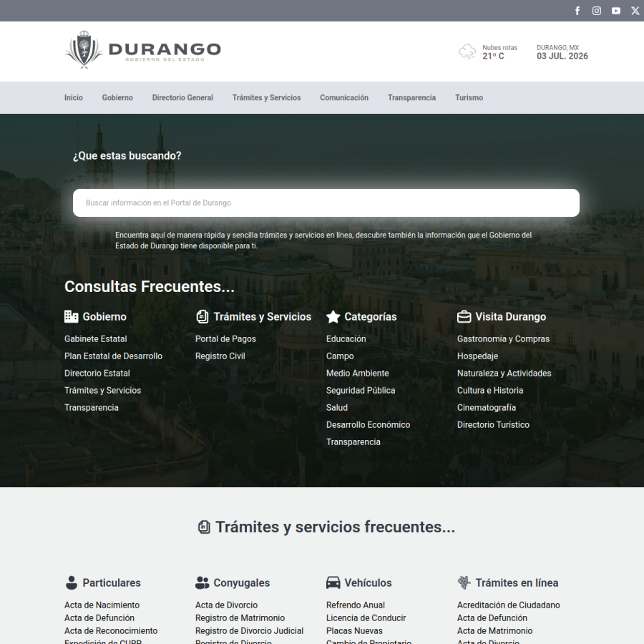Open the Cinematografía link

click(x=487, y=408)
